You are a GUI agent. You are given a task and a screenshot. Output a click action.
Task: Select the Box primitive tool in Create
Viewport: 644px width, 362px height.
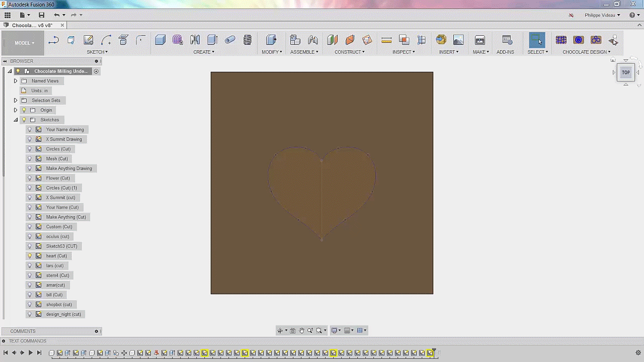pos(160,40)
